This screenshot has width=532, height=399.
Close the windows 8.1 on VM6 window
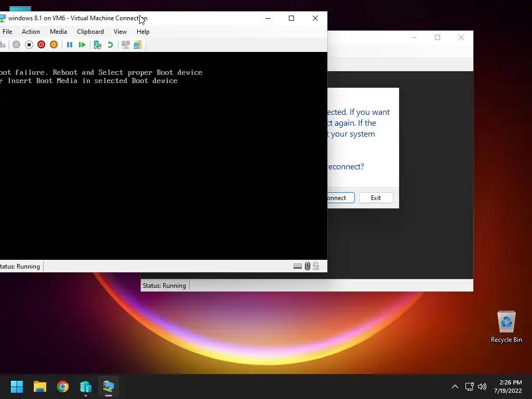(315, 18)
